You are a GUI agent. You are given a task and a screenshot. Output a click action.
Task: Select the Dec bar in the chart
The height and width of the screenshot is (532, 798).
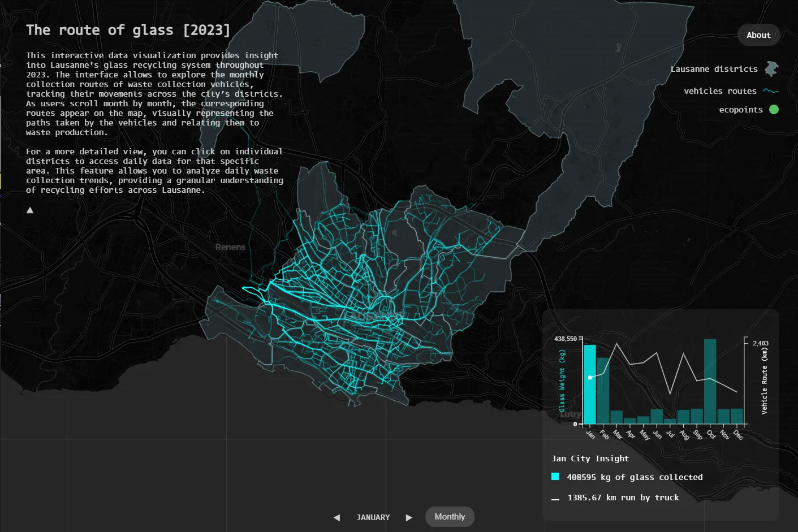tap(737, 416)
